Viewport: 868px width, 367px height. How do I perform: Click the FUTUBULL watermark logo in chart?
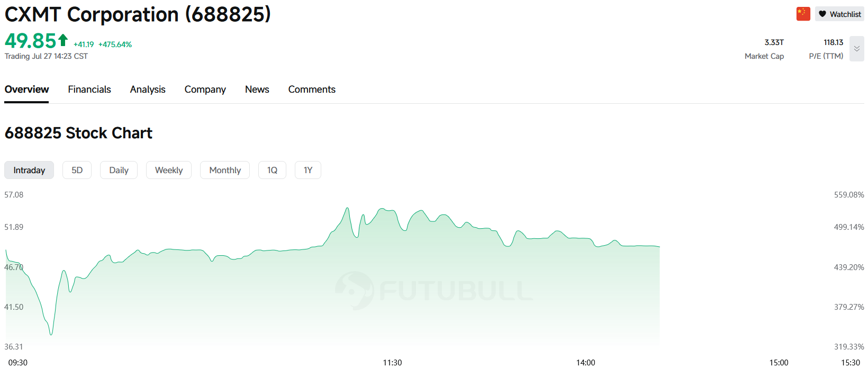[x=434, y=291]
